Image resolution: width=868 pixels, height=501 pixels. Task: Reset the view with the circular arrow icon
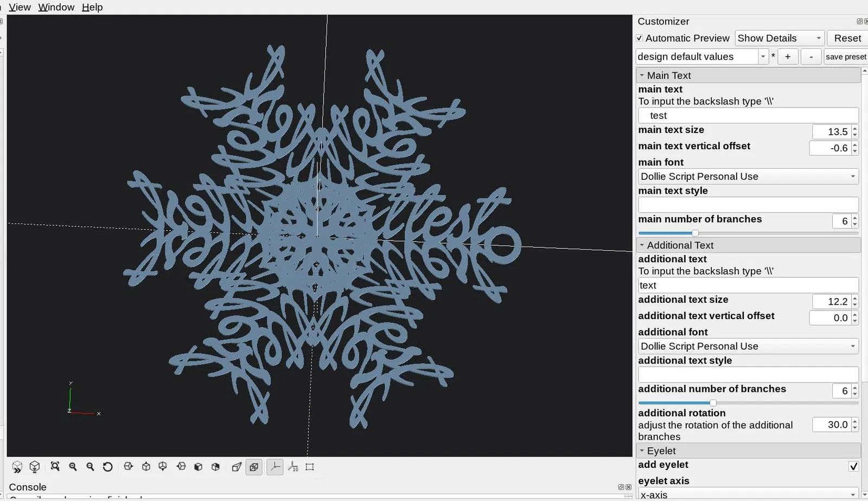(x=107, y=467)
